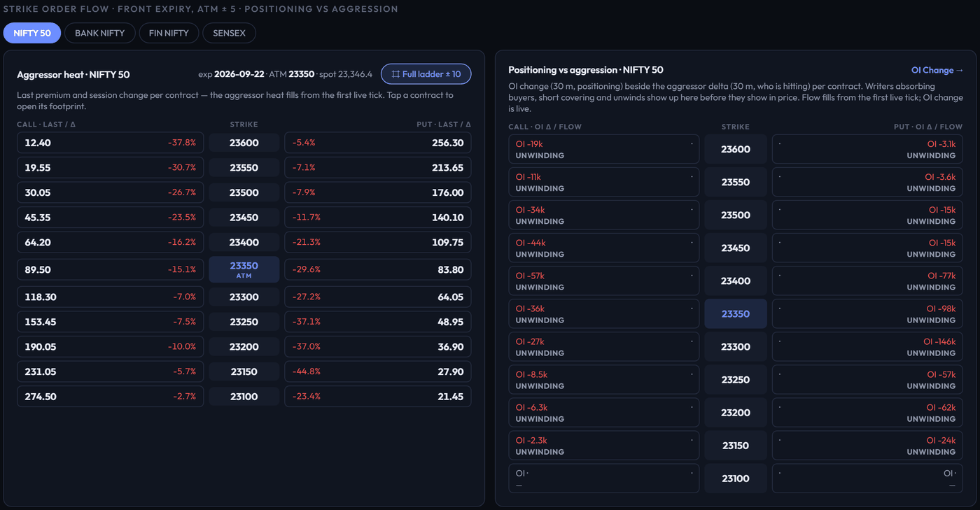Select the call OI -2.3k unwinding cell
Viewport: 980px width, 510px height.
click(604, 445)
